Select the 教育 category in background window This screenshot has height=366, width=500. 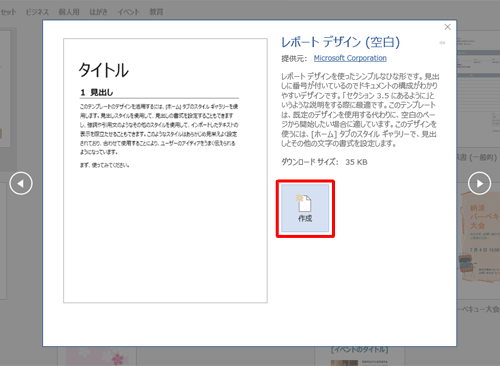click(x=156, y=12)
